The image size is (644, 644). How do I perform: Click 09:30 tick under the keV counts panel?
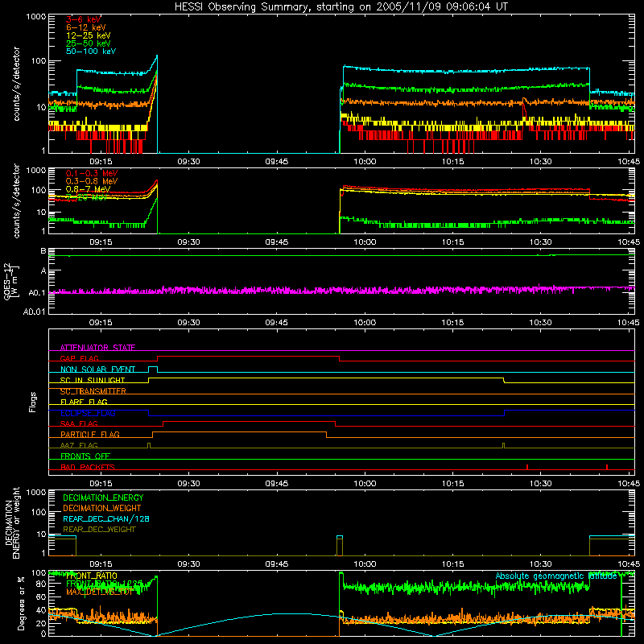tap(188, 162)
